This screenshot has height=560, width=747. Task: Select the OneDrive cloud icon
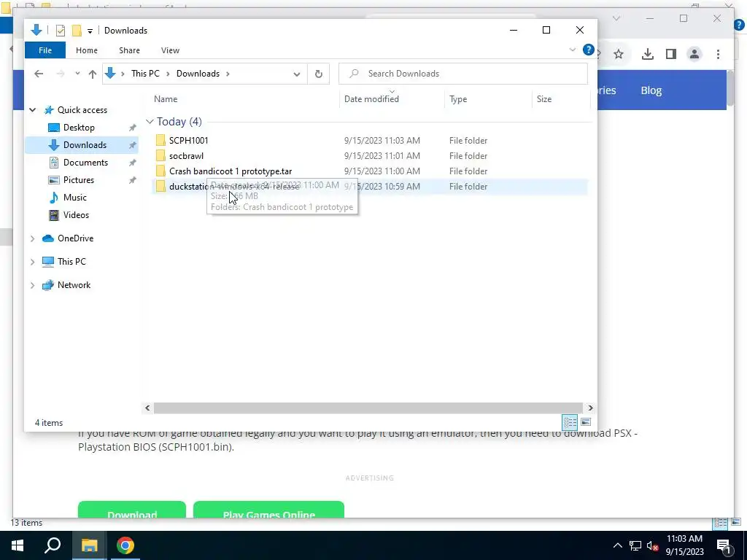pyautogui.click(x=48, y=238)
